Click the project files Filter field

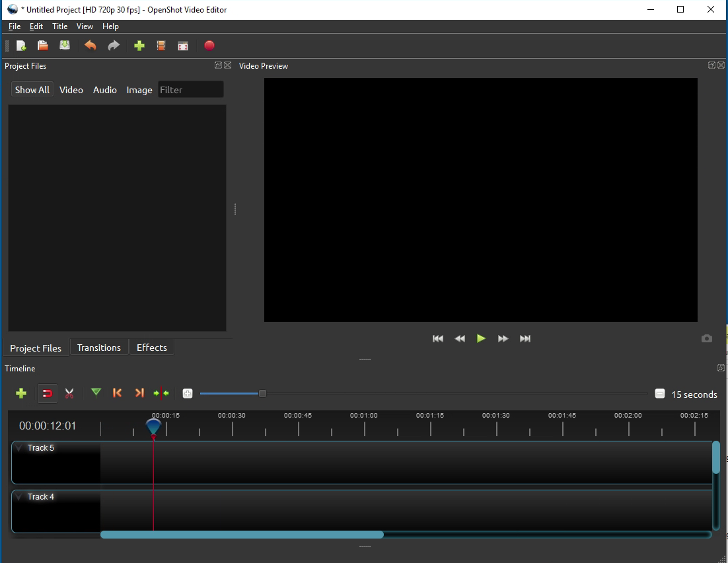point(191,90)
